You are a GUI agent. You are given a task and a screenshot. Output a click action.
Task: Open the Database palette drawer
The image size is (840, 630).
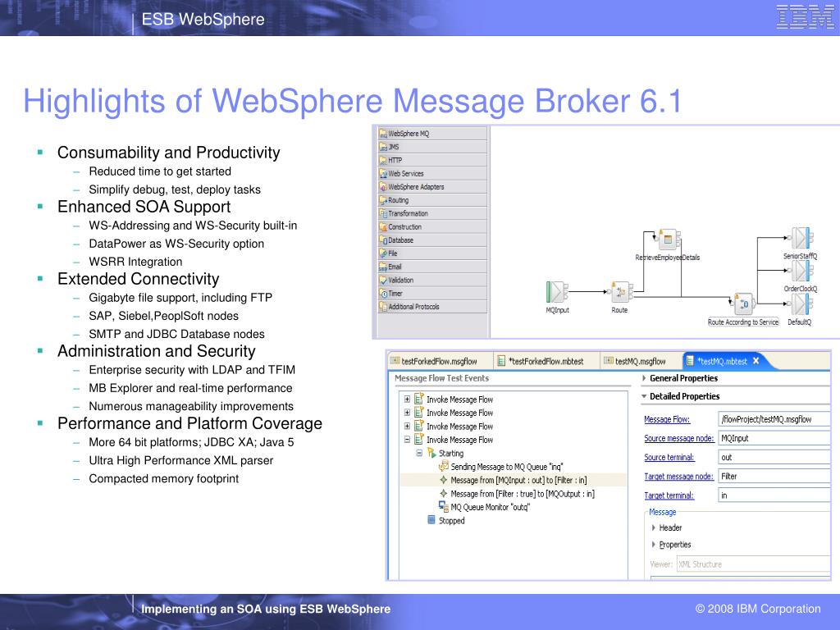(432, 240)
